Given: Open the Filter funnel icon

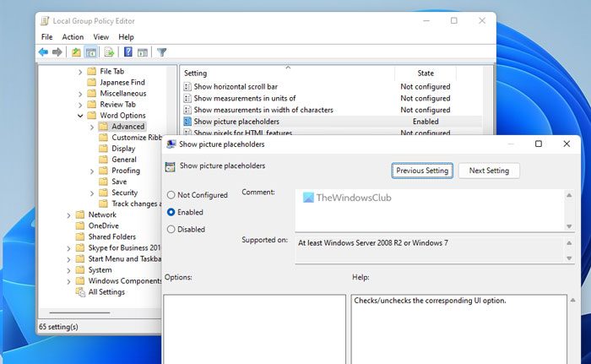Looking at the screenshot, I should point(162,52).
